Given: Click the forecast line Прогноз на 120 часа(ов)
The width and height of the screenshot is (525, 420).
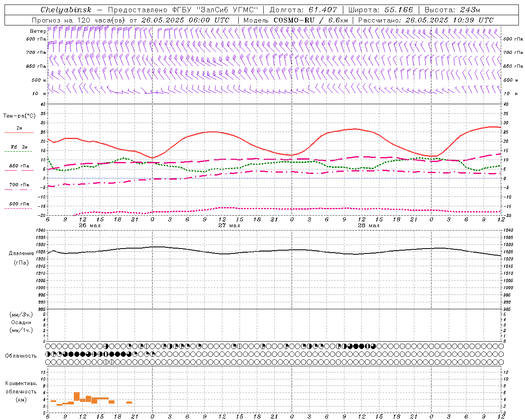Looking at the screenshot, I should point(79,20).
